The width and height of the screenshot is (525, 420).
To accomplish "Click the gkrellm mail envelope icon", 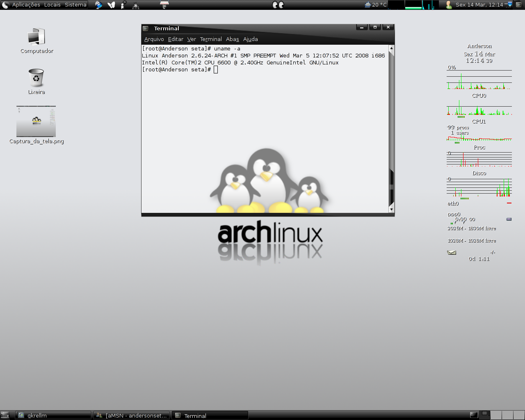I will coord(452,253).
